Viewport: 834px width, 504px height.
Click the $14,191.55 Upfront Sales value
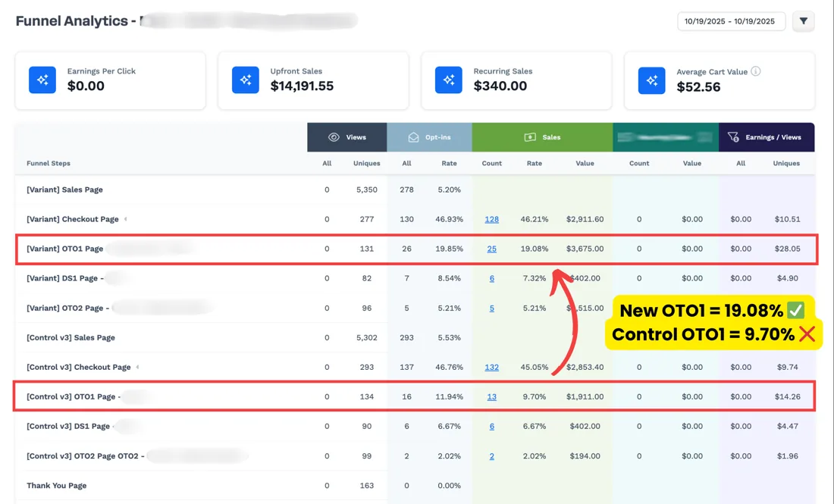pyautogui.click(x=302, y=86)
